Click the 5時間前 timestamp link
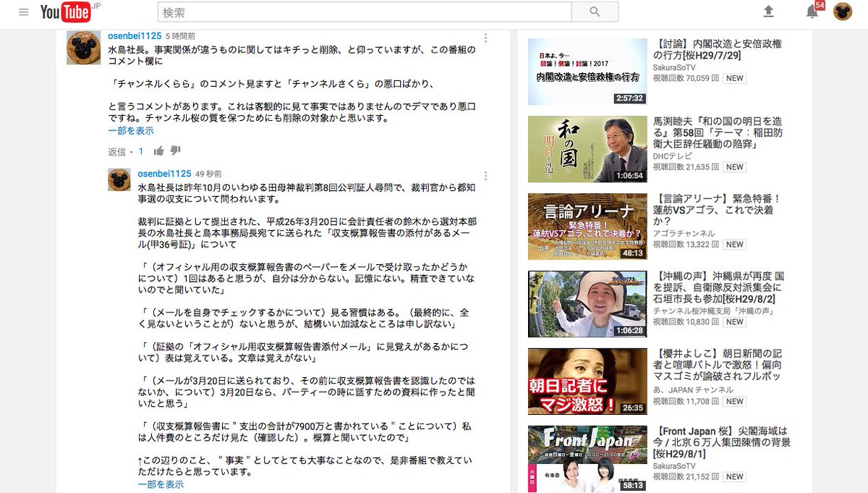 click(180, 35)
